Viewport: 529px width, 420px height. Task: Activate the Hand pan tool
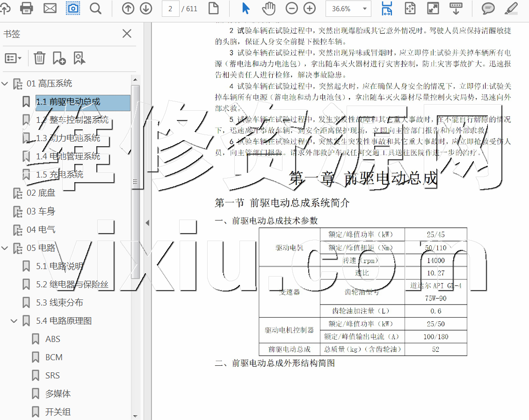(268, 8)
